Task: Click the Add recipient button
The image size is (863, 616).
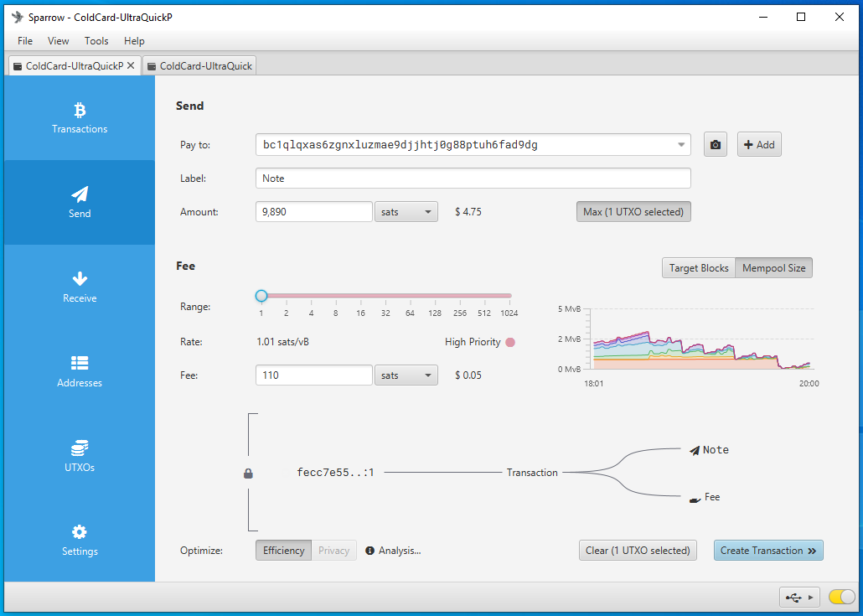Action: [759, 145]
